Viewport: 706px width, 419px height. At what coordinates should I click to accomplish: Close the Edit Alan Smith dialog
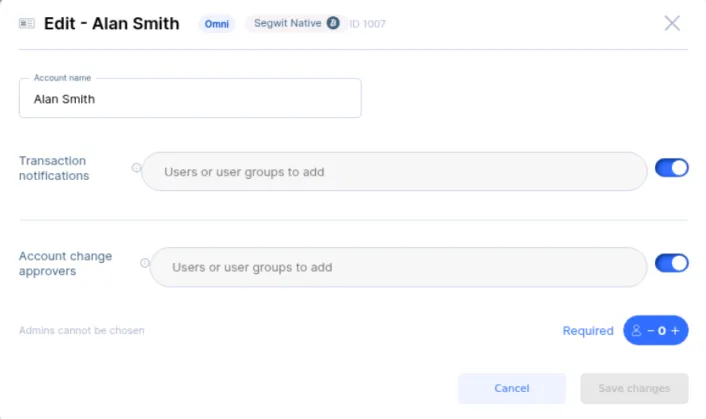[672, 23]
